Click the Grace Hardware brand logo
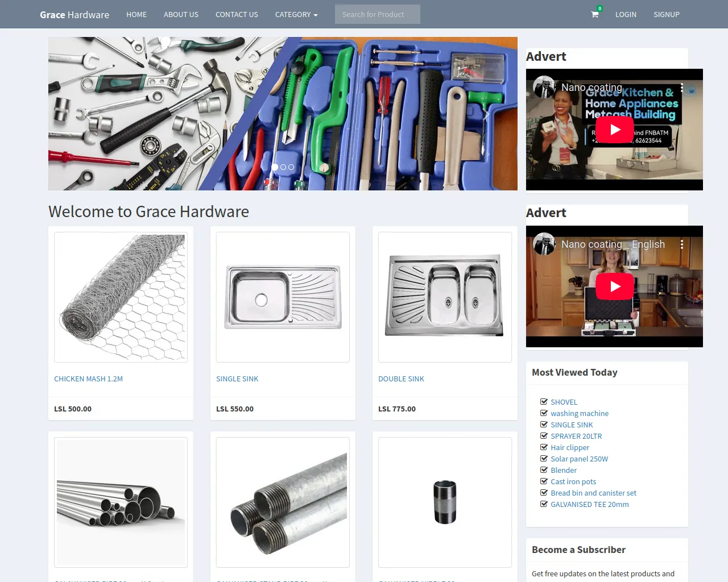Viewport: 728px width, 582px height. pos(75,15)
